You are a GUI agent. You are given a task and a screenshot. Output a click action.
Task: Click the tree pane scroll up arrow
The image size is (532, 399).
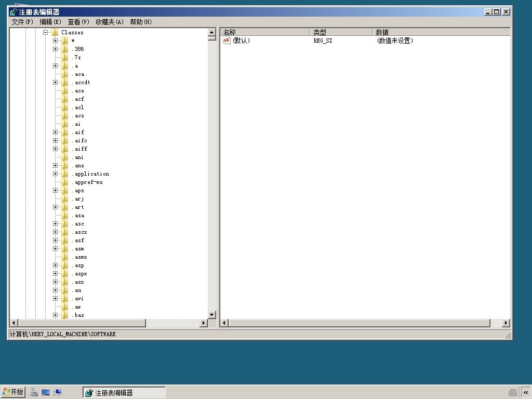212,33
